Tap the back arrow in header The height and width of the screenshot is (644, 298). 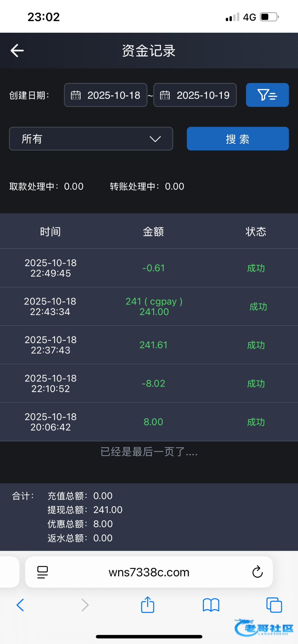tap(17, 50)
